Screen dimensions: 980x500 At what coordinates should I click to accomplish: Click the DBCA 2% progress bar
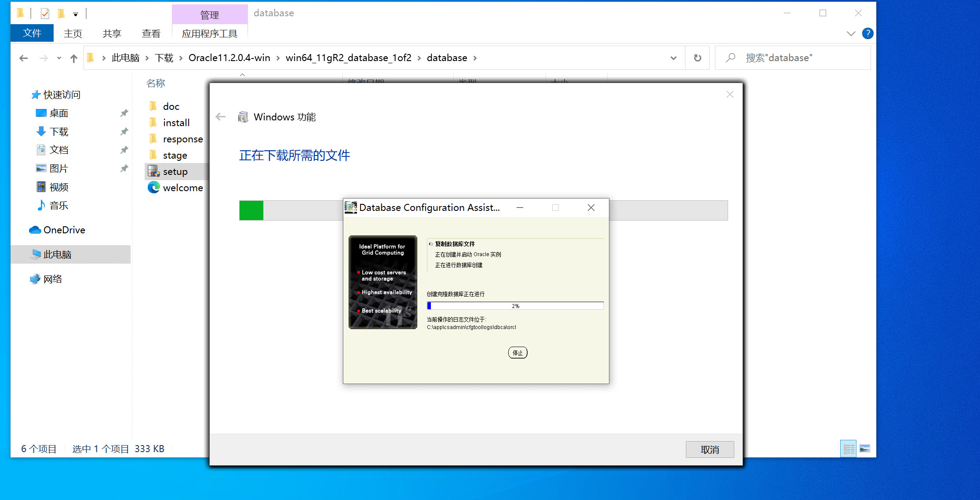pos(515,306)
